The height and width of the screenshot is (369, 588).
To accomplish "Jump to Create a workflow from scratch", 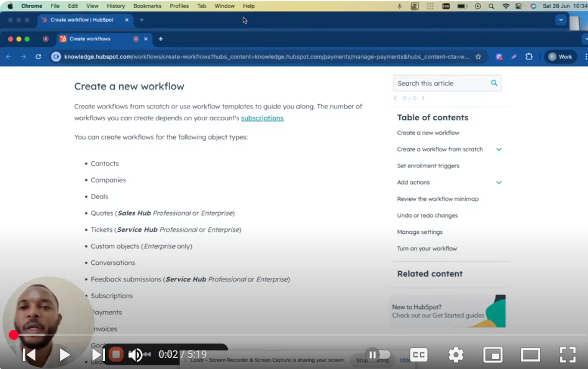I will coord(440,149).
